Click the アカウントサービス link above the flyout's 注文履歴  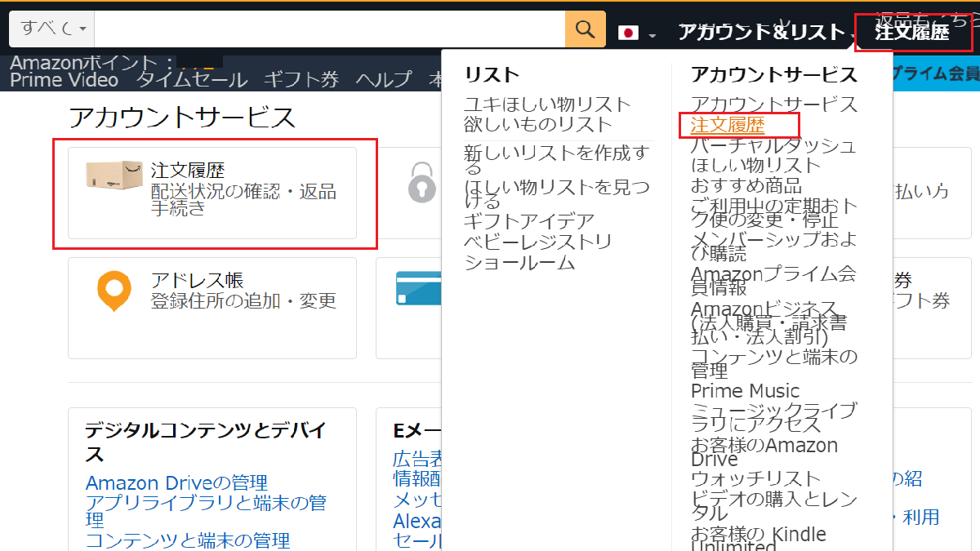click(x=774, y=104)
